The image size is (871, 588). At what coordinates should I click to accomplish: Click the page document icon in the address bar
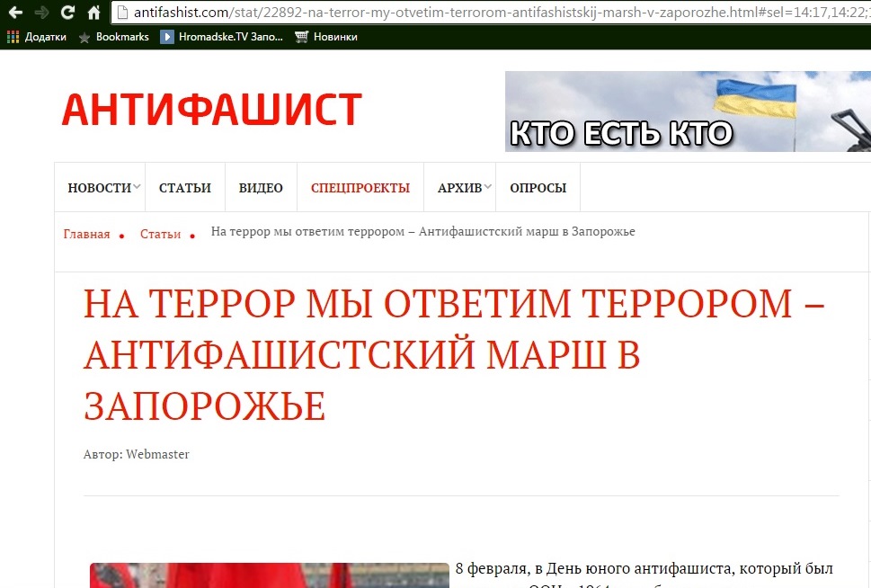pyautogui.click(x=124, y=13)
